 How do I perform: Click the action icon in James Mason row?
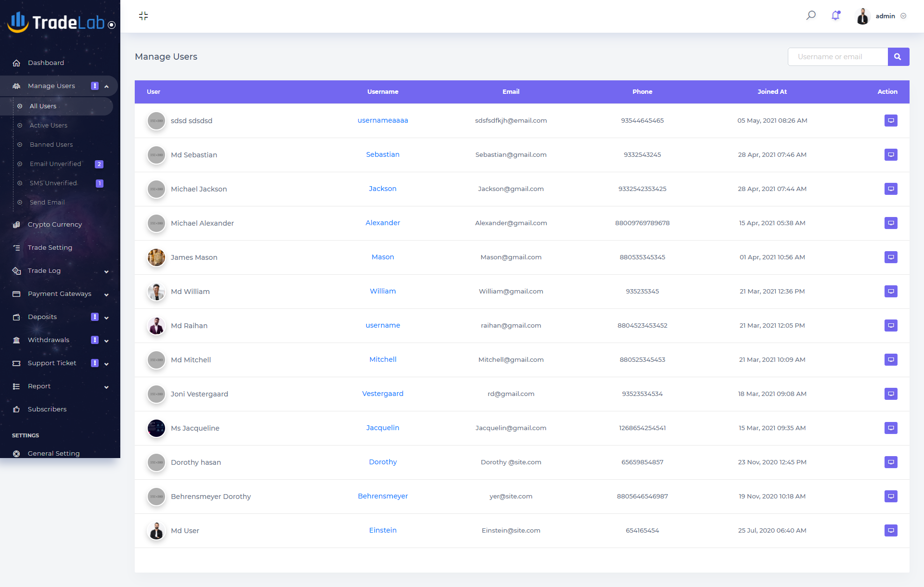[891, 257]
